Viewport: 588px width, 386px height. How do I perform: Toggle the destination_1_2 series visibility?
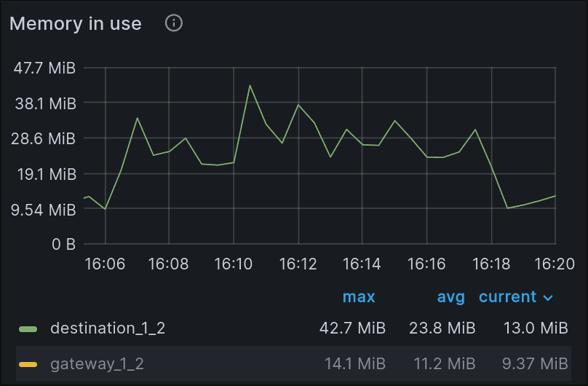[108, 328]
